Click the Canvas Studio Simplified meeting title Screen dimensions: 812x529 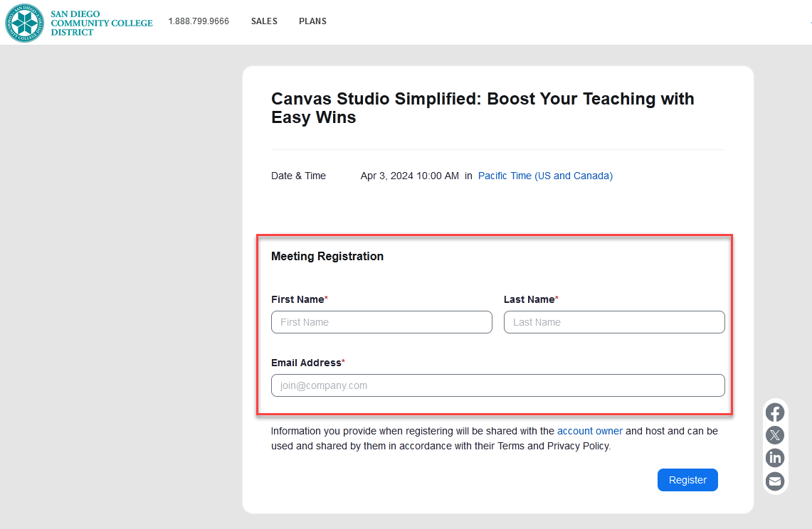tap(482, 108)
